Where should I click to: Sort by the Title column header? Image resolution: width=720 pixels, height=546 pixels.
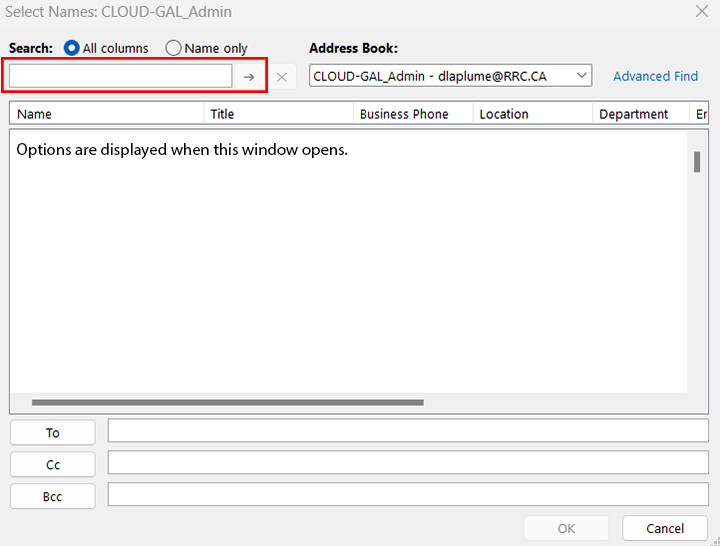pos(279,114)
